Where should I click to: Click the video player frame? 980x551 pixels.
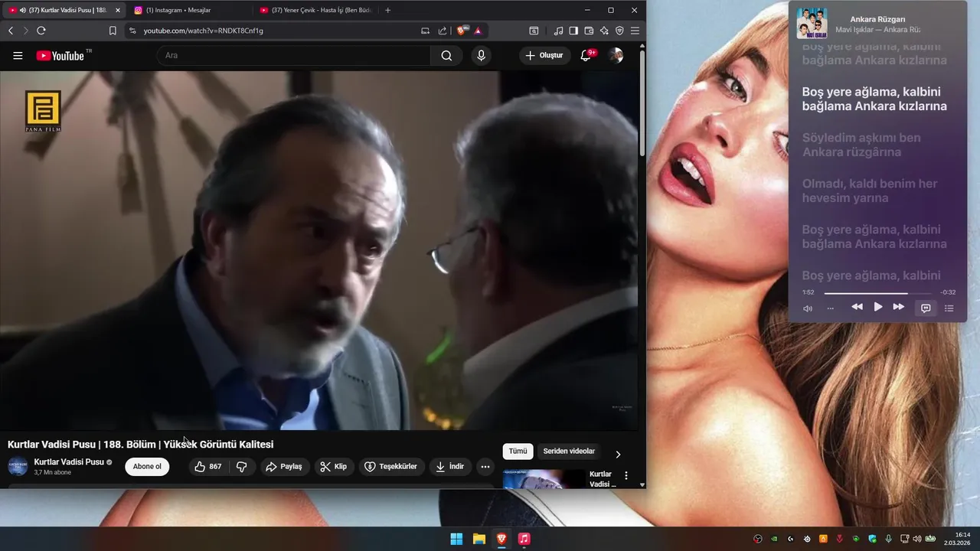pyautogui.click(x=318, y=250)
